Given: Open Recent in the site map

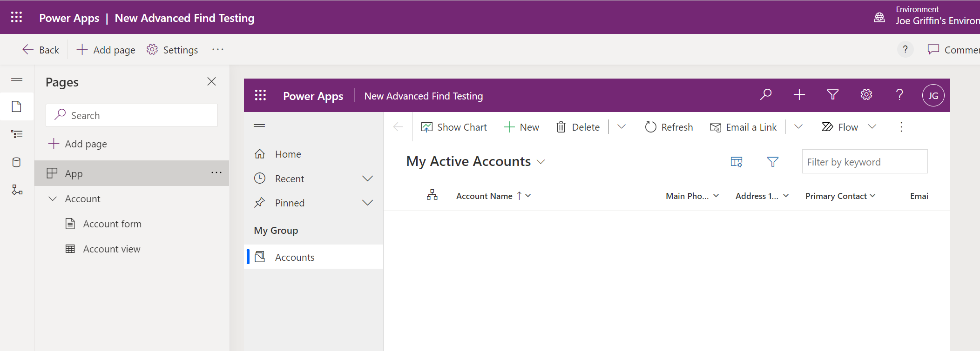Looking at the screenshot, I should click(290, 179).
